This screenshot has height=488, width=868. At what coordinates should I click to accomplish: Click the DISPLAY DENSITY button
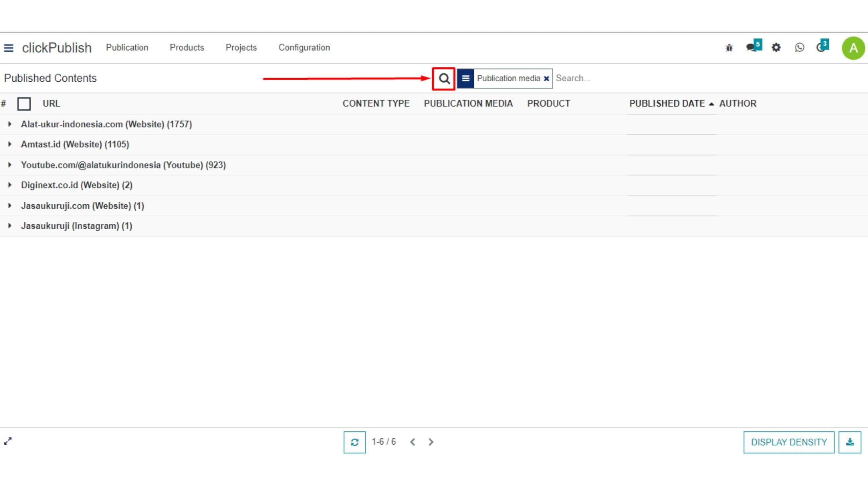click(x=789, y=442)
